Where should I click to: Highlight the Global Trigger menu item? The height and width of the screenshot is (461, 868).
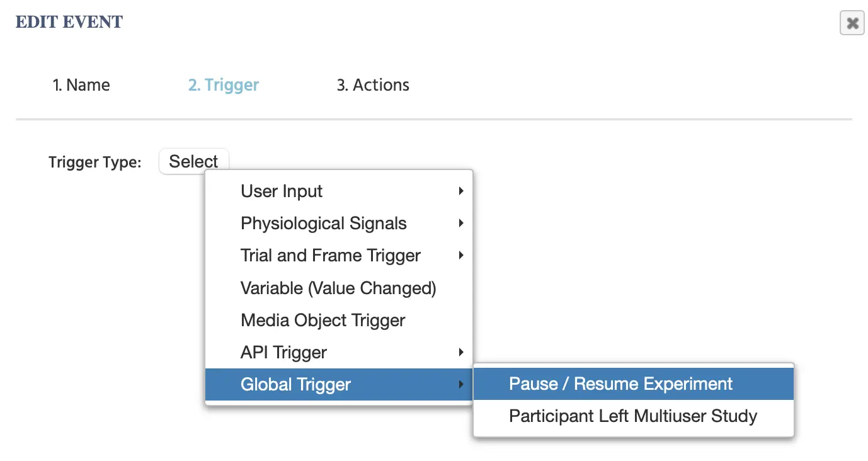pyautogui.click(x=295, y=385)
